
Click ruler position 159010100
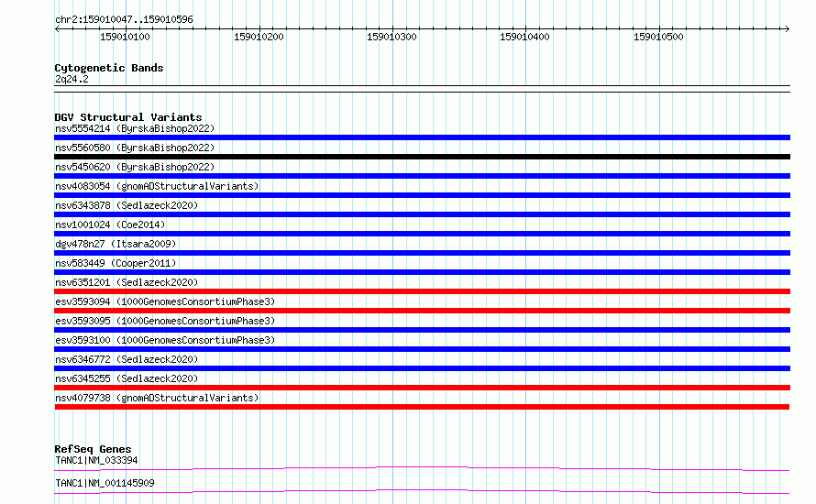(x=125, y=37)
